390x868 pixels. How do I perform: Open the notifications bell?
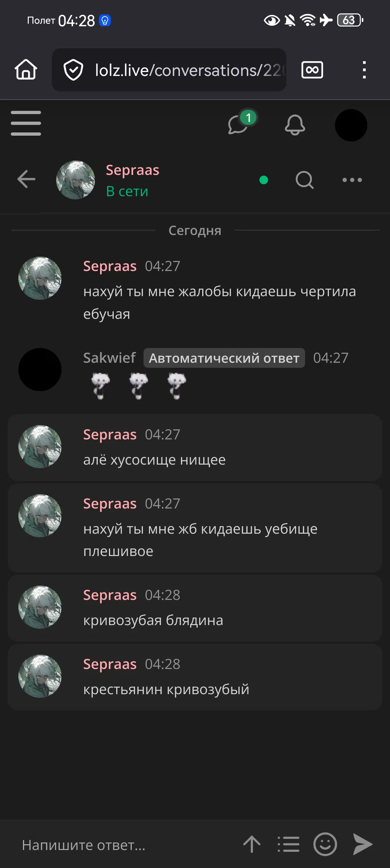pyautogui.click(x=295, y=125)
